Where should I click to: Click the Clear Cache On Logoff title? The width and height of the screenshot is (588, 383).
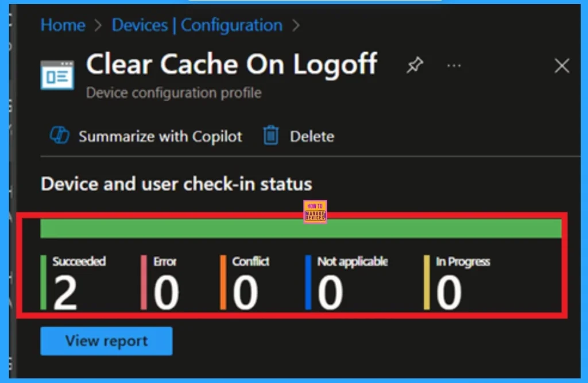pos(232,64)
